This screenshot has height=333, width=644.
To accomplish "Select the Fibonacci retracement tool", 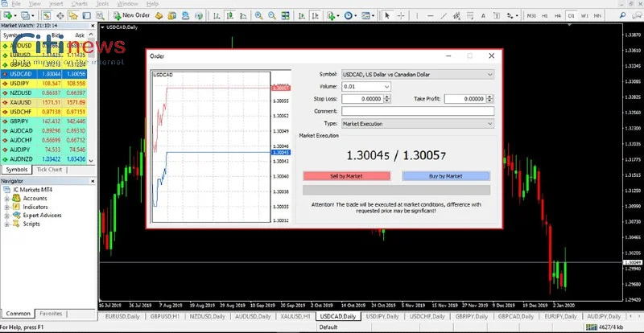I will coord(470,15).
